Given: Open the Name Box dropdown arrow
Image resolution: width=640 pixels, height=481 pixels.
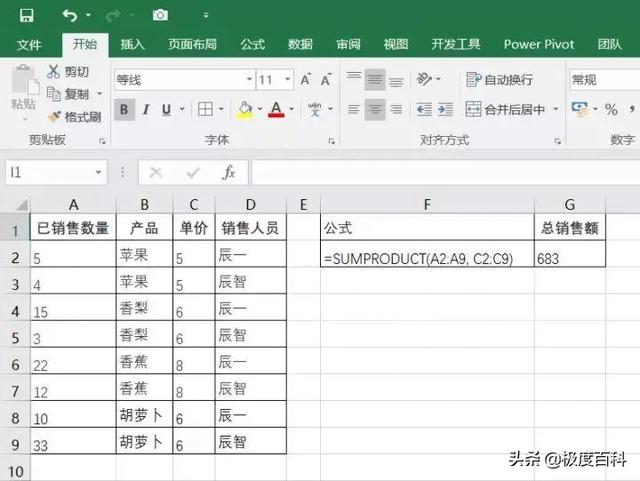Looking at the screenshot, I should (98, 172).
